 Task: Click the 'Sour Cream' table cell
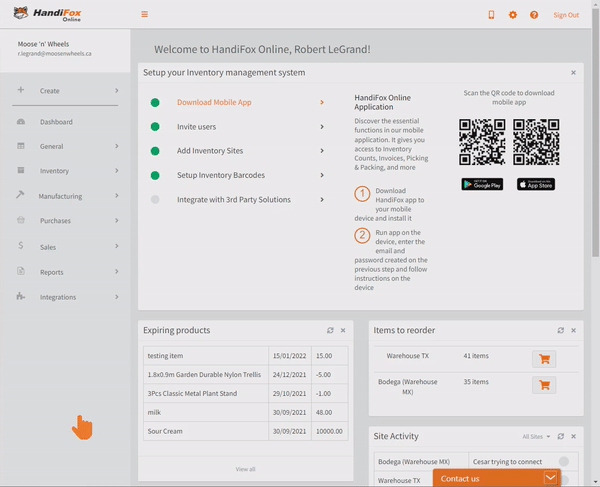click(206, 431)
